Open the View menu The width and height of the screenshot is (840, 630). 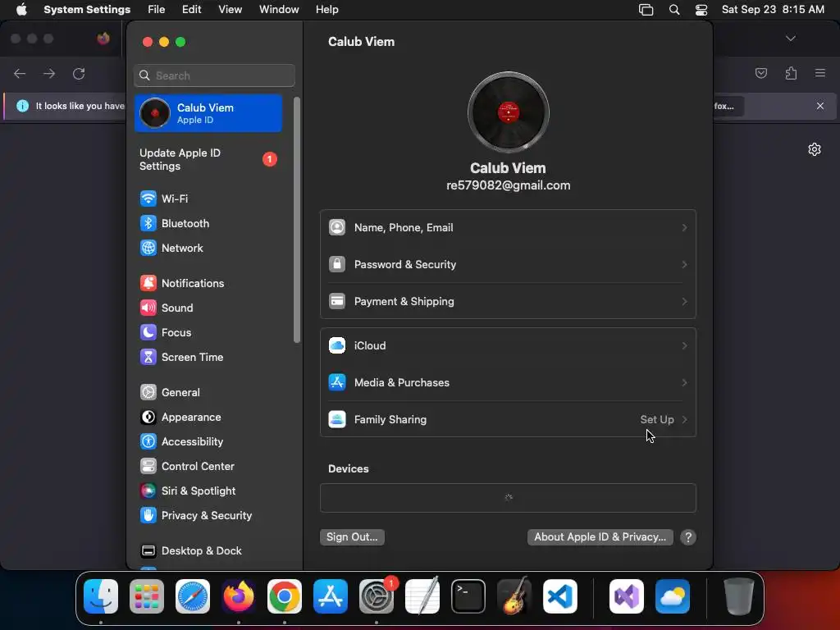(x=230, y=10)
